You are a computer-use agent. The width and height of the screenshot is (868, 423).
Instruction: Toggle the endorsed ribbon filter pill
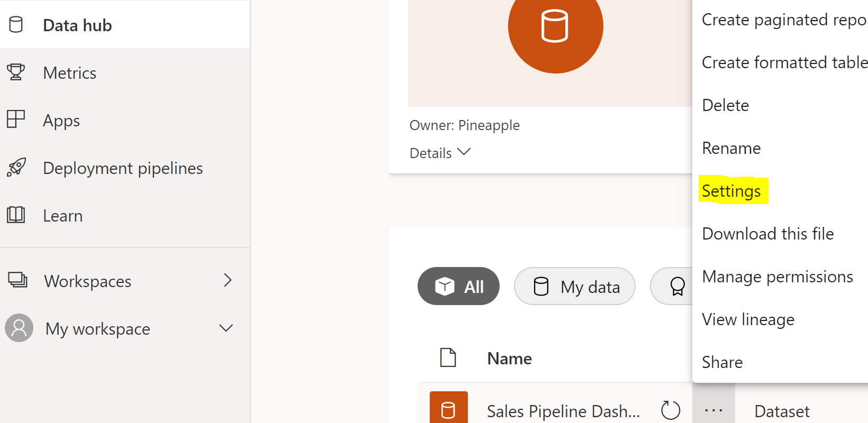click(676, 286)
